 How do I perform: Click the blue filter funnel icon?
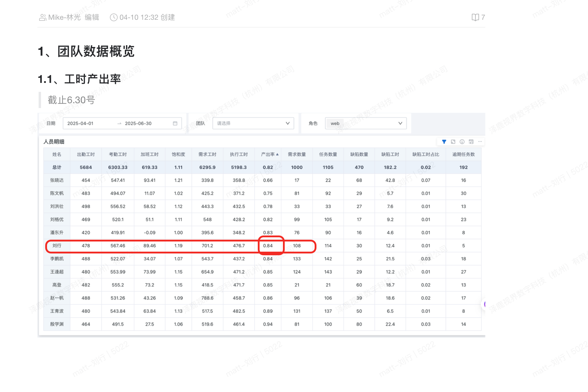[x=444, y=142]
